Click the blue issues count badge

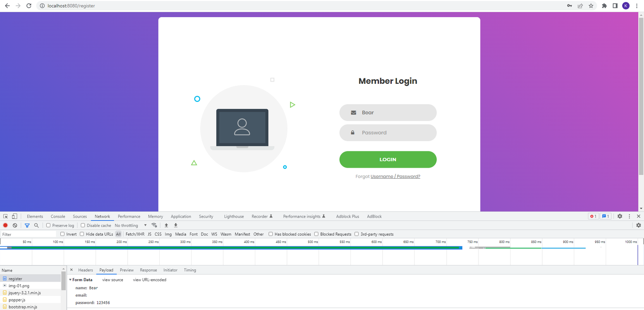(x=605, y=216)
